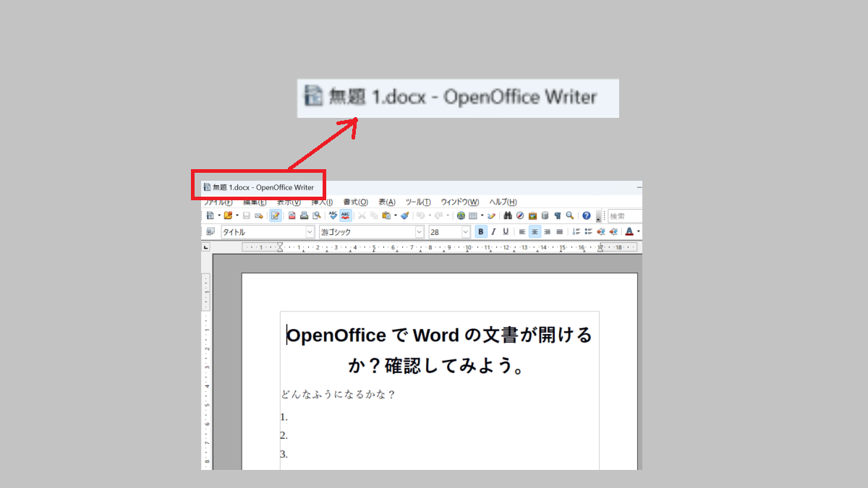The width and height of the screenshot is (868, 488).
Task: Open page preview icon
Action: tap(316, 215)
